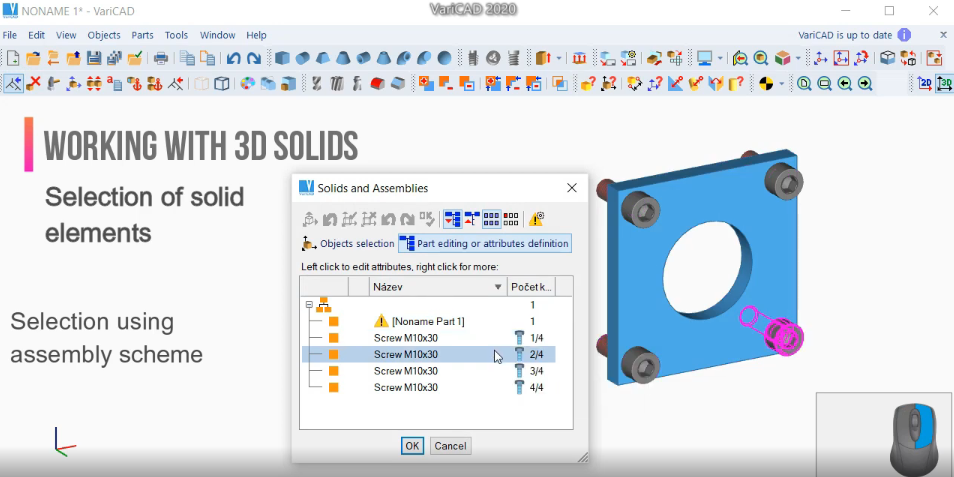This screenshot has height=477, width=954.
Task: Click the zoom previous view arrow icon
Action: (x=845, y=84)
